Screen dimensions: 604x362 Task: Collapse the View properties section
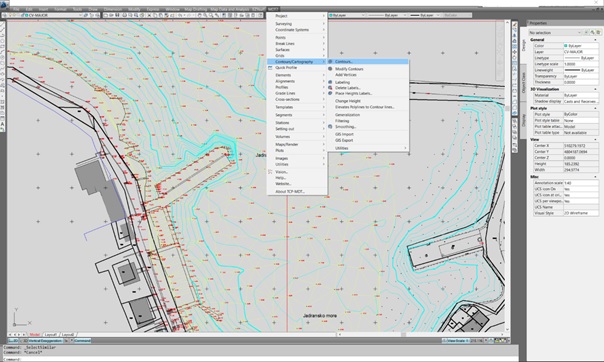click(x=595, y=139)
